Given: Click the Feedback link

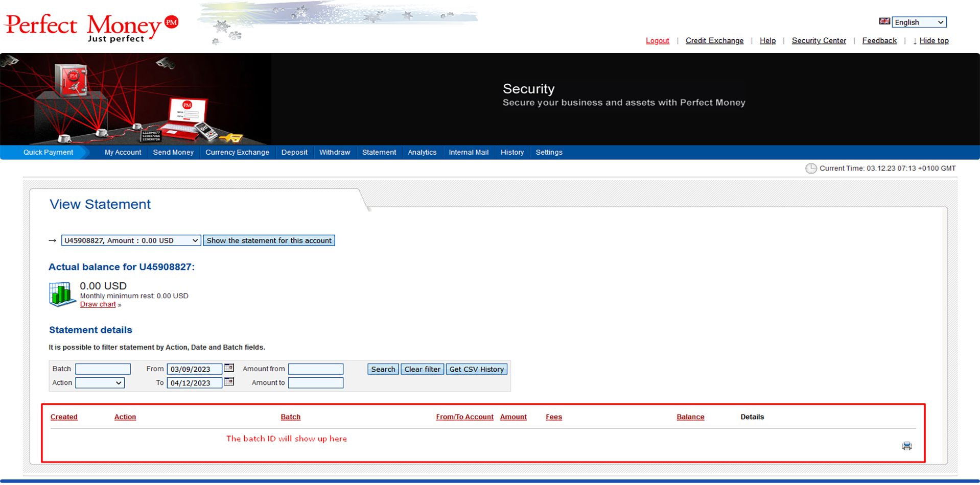Looking at the screenshot, I should (879, 41).
